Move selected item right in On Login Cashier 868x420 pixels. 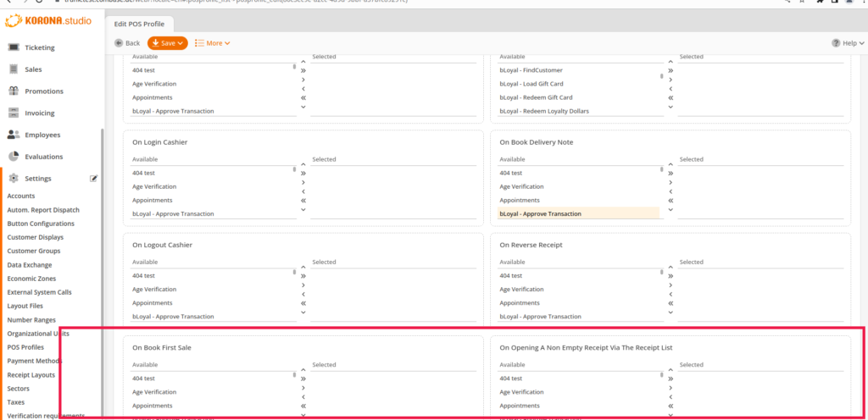[303, 182]
